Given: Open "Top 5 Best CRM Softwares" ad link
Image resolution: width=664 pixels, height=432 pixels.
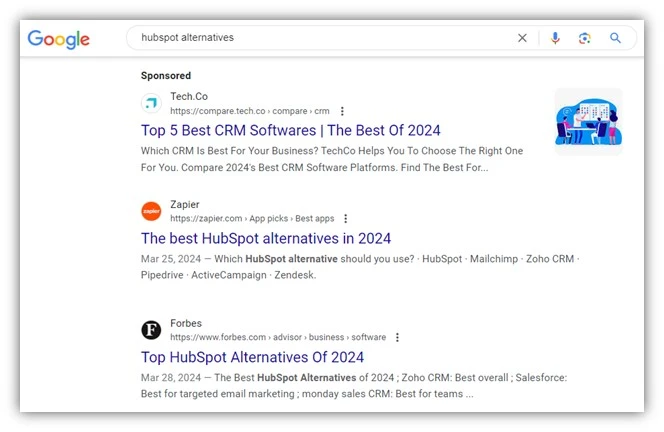Looking at the screenshot, I should tap(290, 131).
